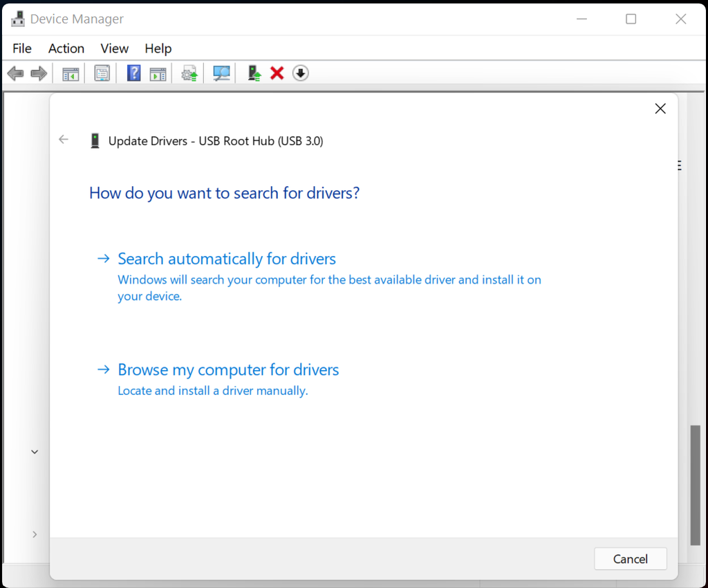Click the Forward arrow toolbar icon
Screen dimensions: 708x588
(39, 73)
